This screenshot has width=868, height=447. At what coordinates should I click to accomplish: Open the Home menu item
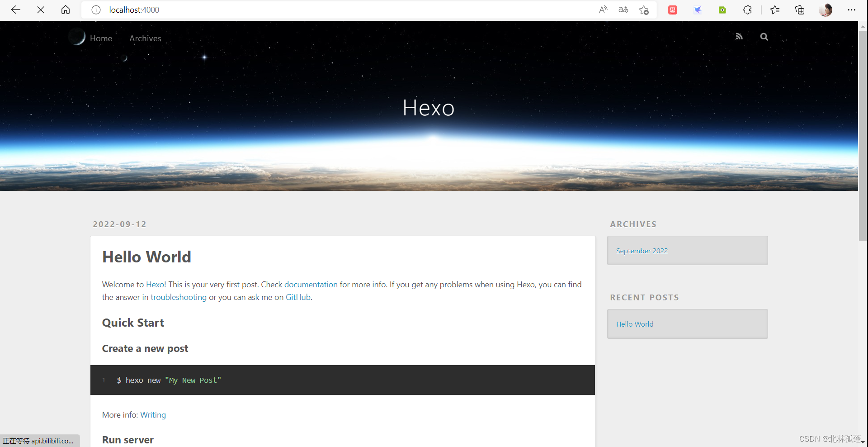(x=101, y=38)
